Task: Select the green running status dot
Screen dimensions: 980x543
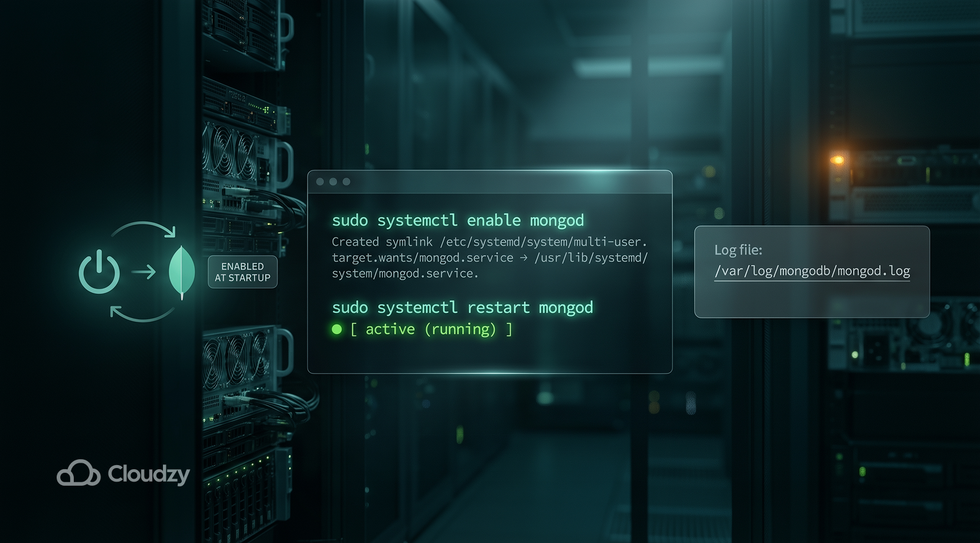Action: click(337, 329)
